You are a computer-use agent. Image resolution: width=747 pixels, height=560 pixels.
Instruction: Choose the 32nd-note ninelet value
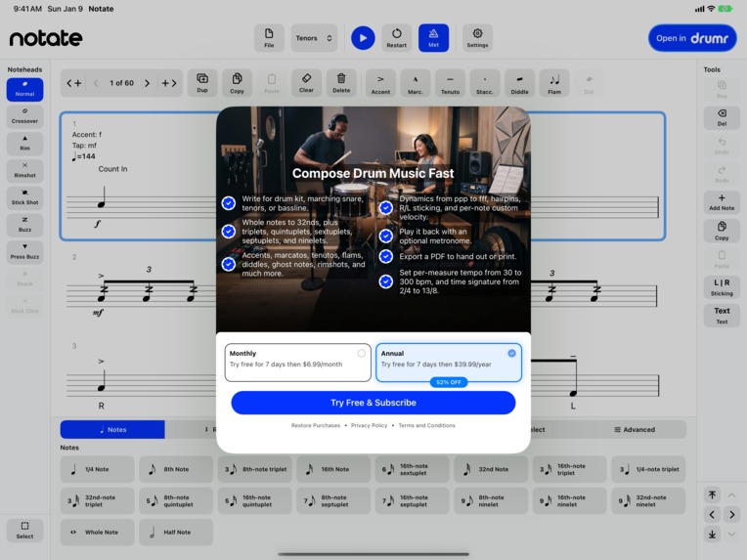pos(648,501)
